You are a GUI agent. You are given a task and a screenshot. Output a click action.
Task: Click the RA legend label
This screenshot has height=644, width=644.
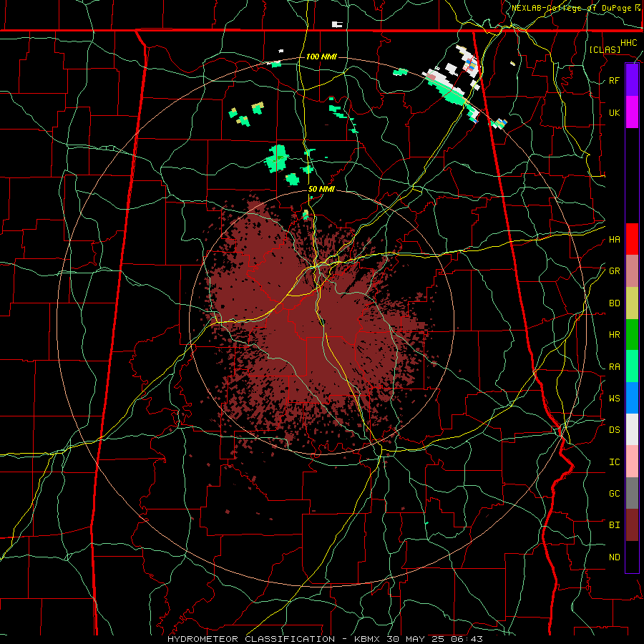pos(614,367)
